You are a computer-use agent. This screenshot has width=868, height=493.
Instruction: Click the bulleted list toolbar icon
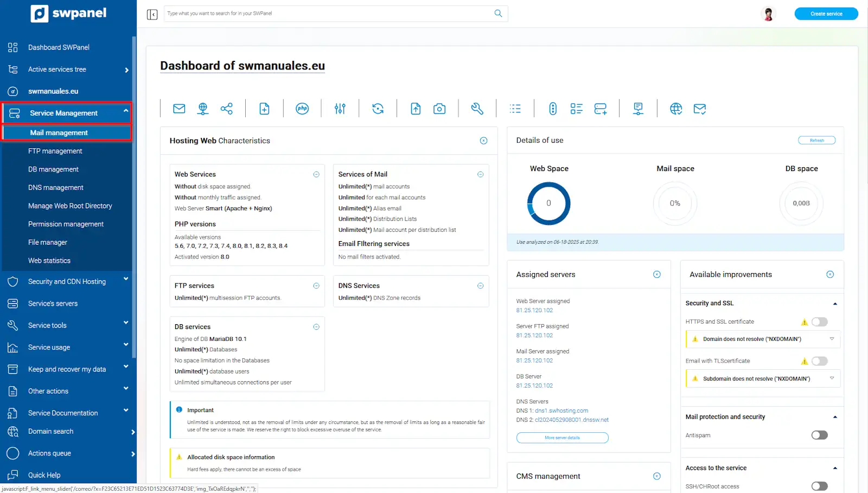click(515, 109)
